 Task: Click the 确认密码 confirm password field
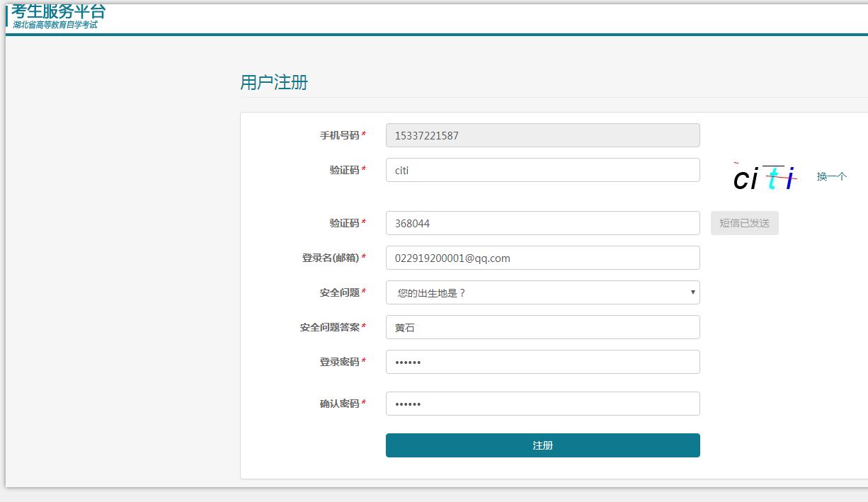click(x=542, y=403)
